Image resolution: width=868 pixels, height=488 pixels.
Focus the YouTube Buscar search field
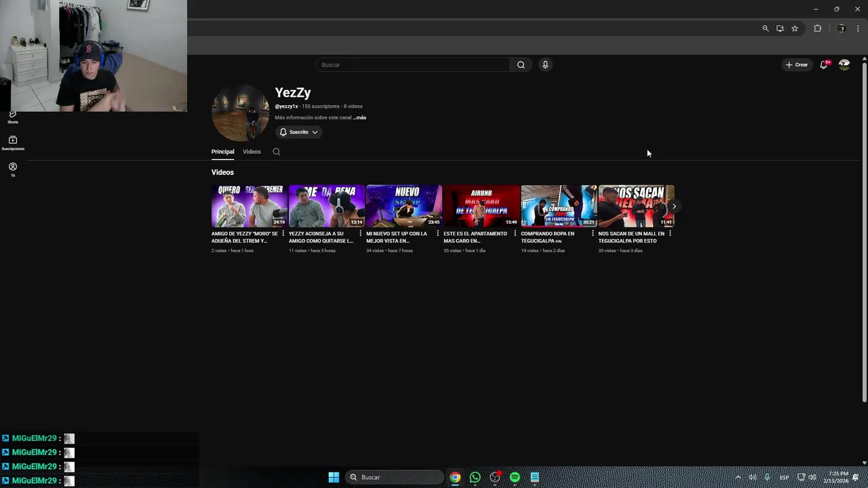(412, 65)
